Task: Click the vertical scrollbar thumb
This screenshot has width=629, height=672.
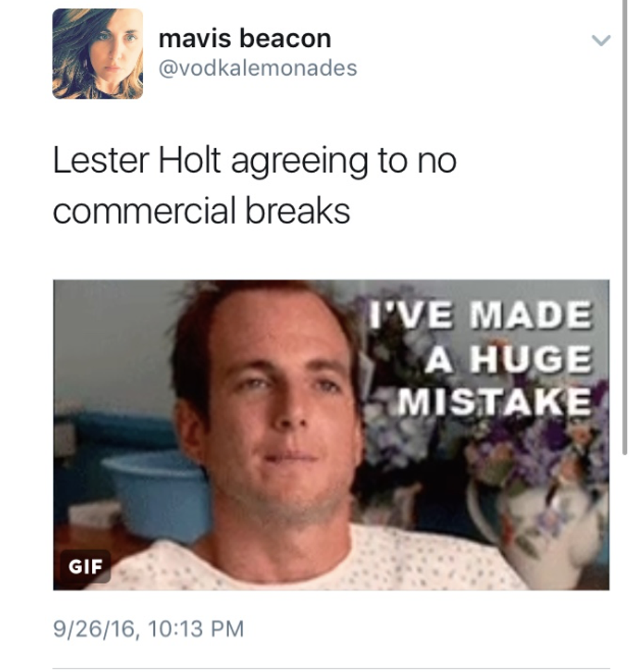Action: (625, 227)
